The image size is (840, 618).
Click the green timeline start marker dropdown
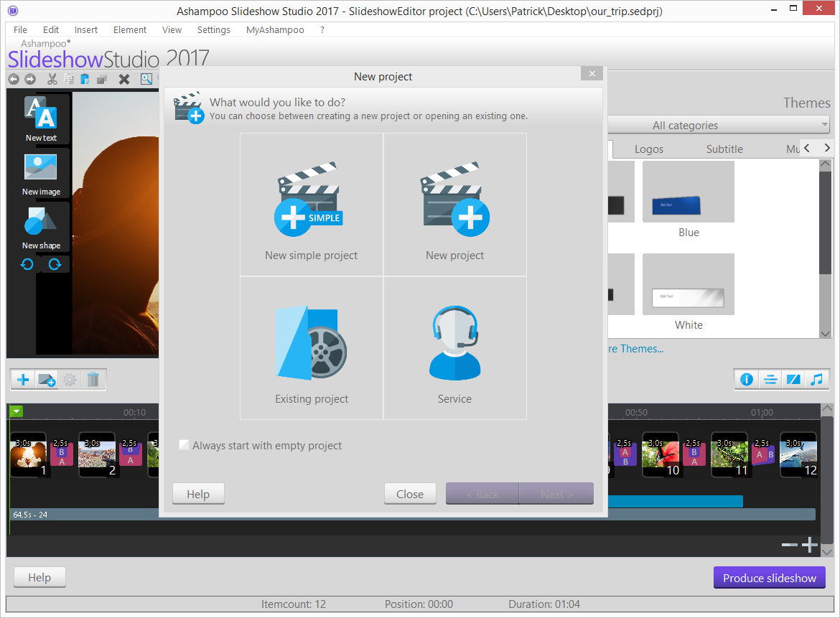tap(17, 411)
